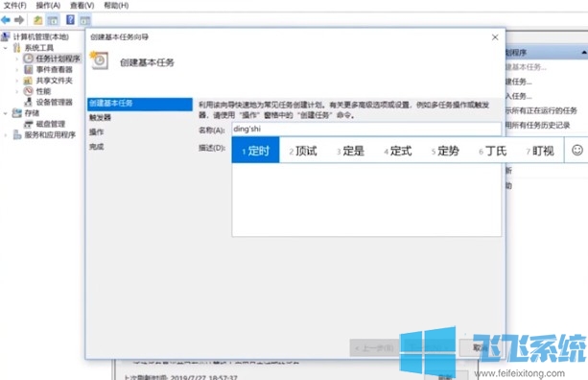
Task: Select the 完成 wizard step
Action: click(x=96, y=147)
